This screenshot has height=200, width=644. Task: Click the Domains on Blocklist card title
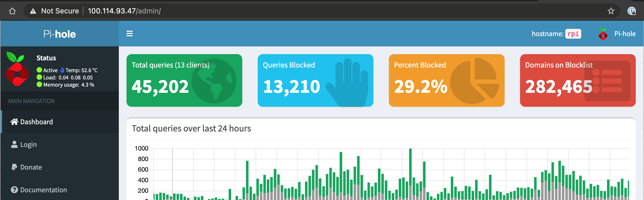pyautogui.click(x=559, y=65)
